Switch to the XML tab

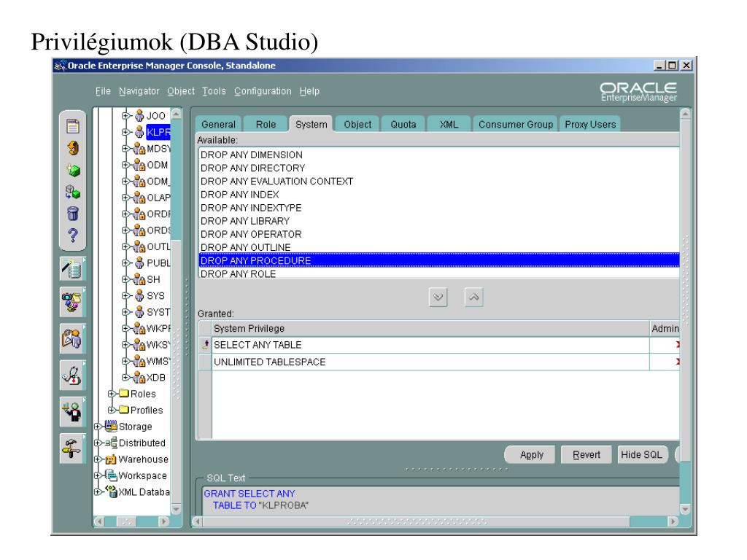(449, 124)
